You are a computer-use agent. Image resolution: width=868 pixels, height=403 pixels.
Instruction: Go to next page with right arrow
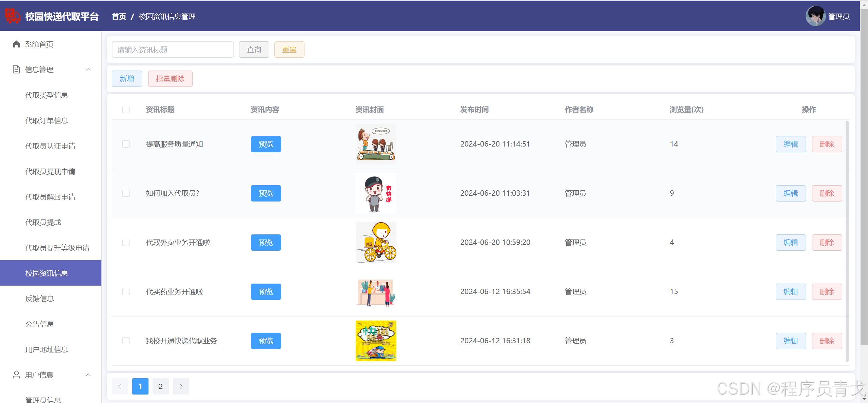[181, 386]
